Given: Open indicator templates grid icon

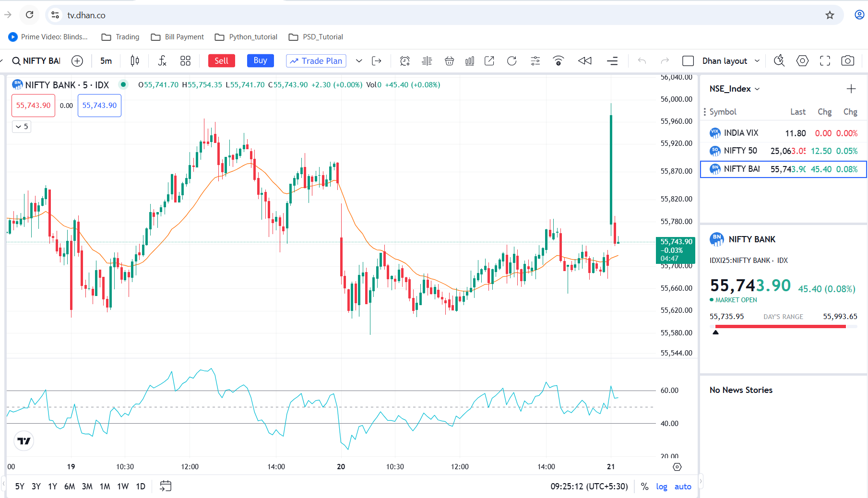Looking at the screenshot, I should click(185, 61).
